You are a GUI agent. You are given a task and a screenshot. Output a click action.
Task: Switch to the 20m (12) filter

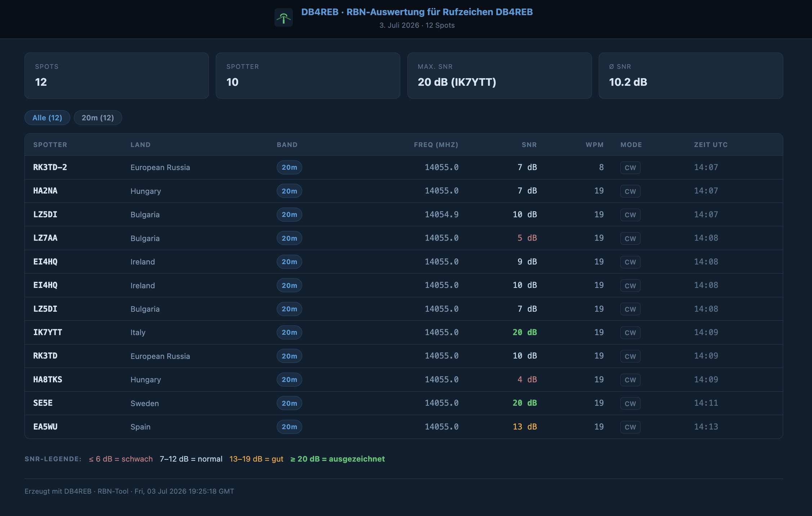click(98, 118)
